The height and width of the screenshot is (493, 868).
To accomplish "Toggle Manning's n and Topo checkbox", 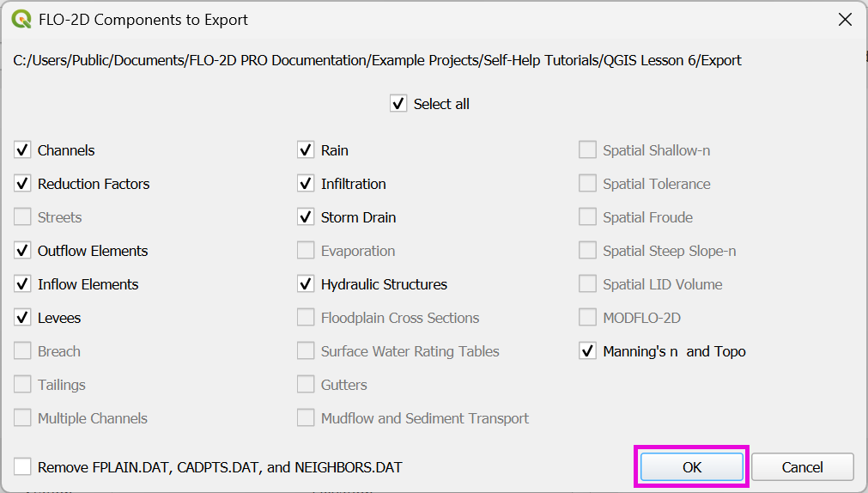I will (x=587, y=351).
